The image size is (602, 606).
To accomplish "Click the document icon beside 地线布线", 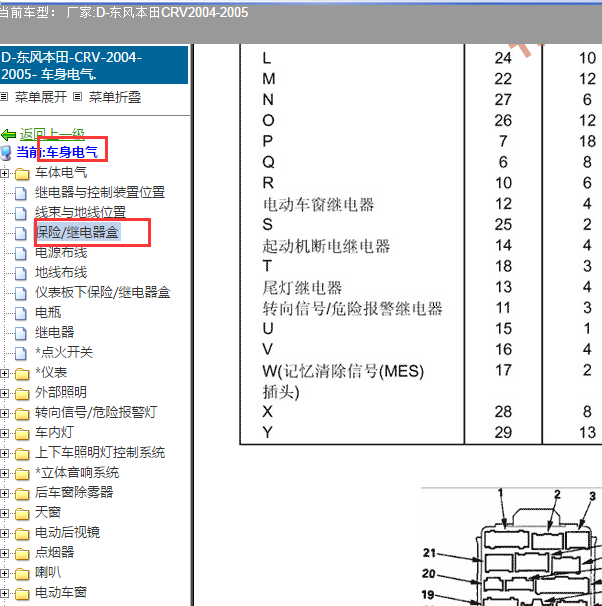I will (x=21, y=273).
